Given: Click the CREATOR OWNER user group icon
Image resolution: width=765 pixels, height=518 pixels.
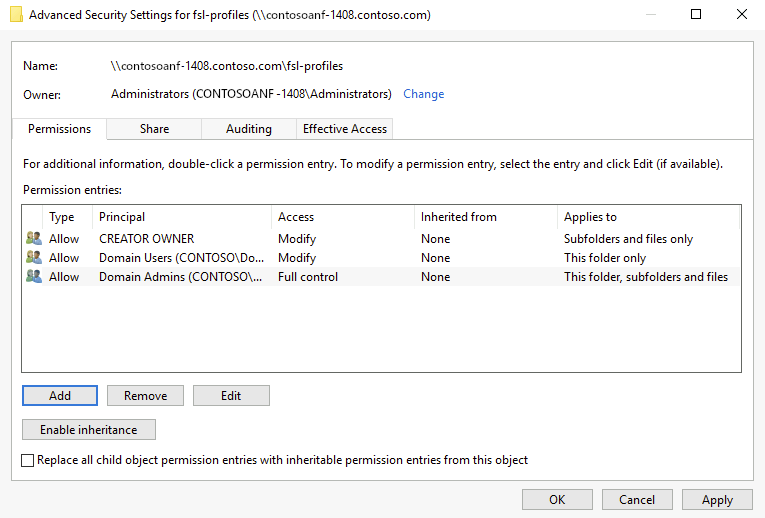Looking at the screenshot, I should 34,239.
